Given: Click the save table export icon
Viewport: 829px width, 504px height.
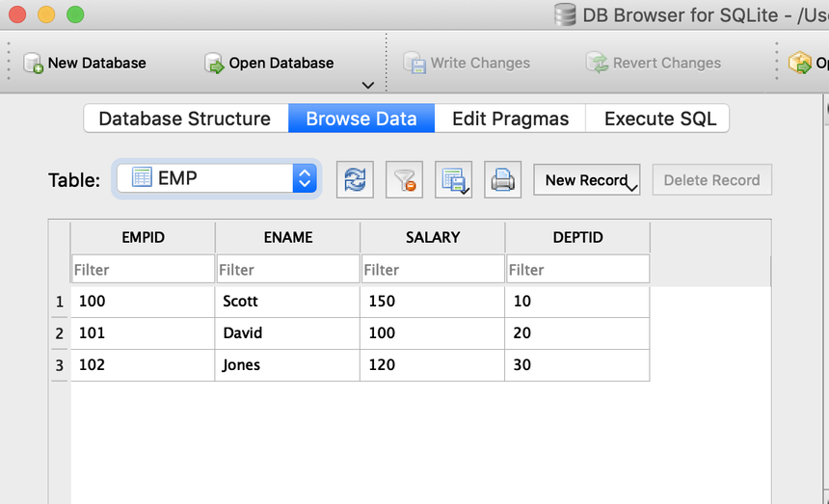Looking at the screenshot, I should pyautogui.click(x=453, y=179).
